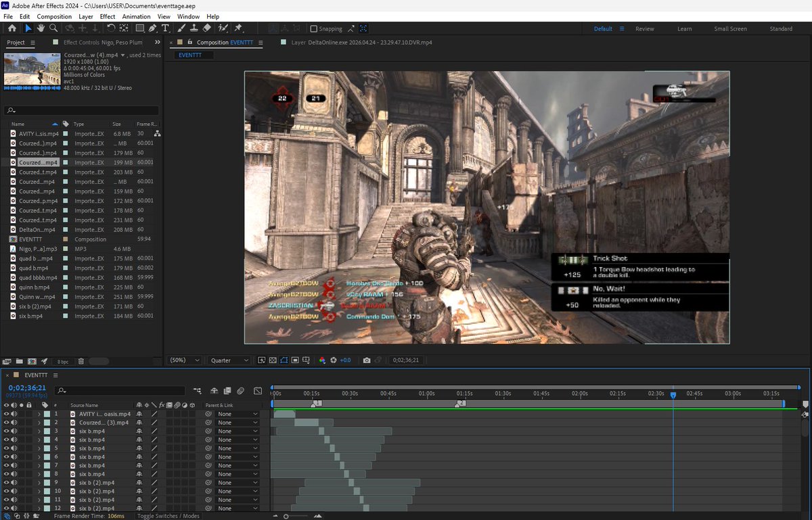
Task: Enable frame blending for the composition
Action: click(227, 390)
